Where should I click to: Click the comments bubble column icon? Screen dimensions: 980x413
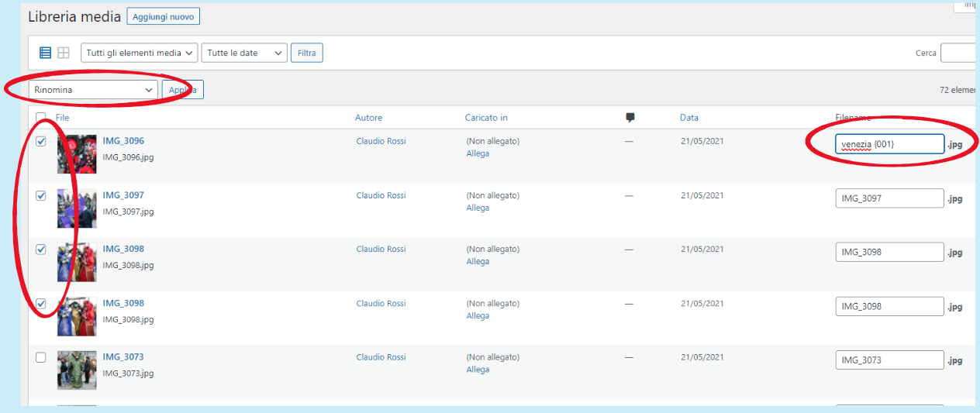[x=630, y=118]
